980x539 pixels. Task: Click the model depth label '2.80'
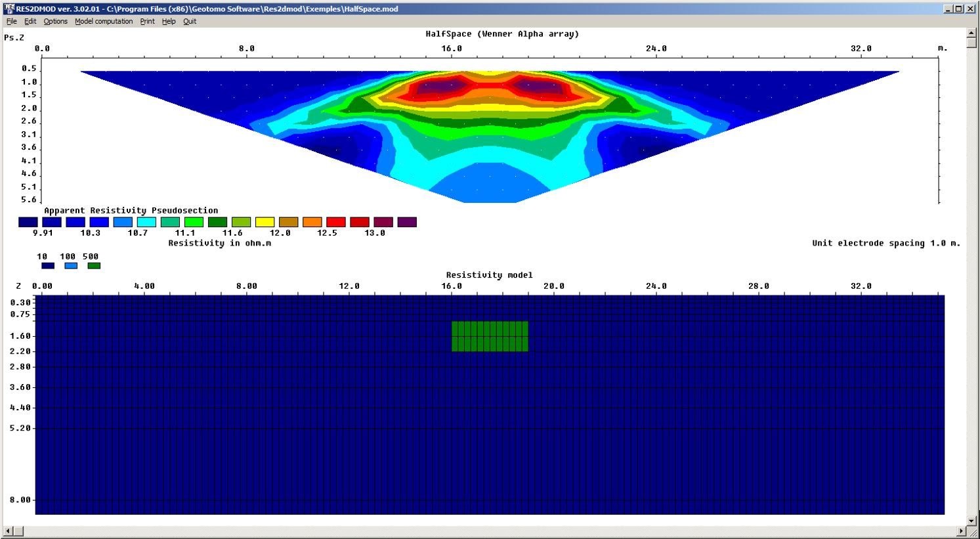click(x=20, y=367)
